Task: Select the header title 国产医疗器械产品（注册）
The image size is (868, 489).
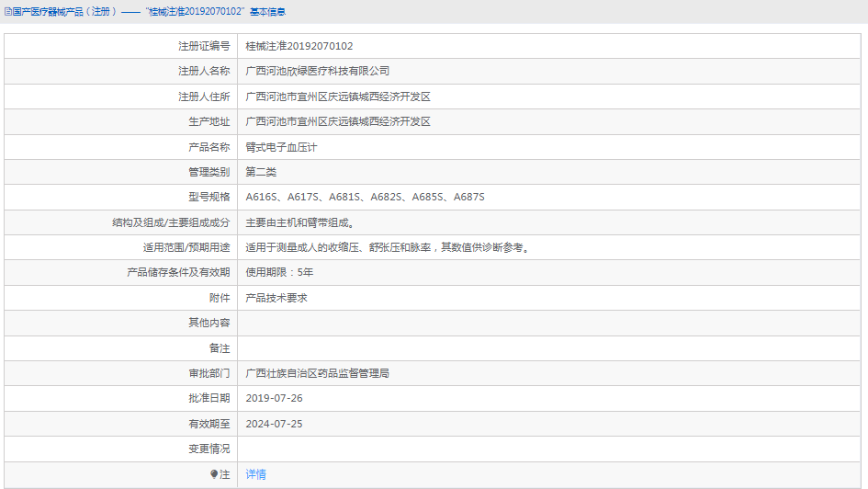Action: pos(64,12)
